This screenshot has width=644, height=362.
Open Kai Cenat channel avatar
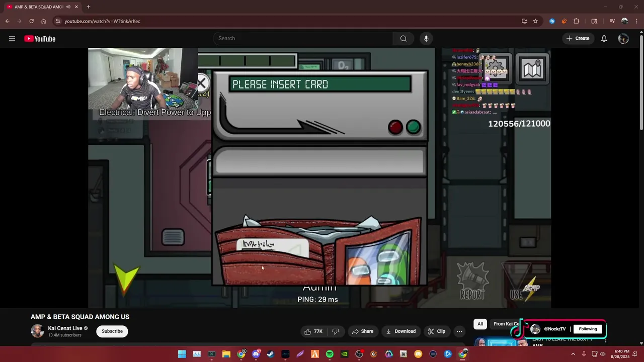pos(37,331)
